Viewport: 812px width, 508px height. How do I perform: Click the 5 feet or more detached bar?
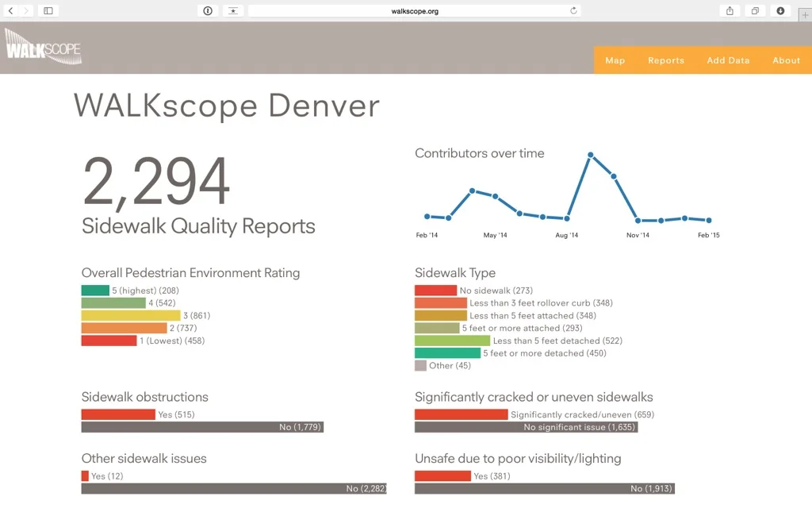coord(447,353)
